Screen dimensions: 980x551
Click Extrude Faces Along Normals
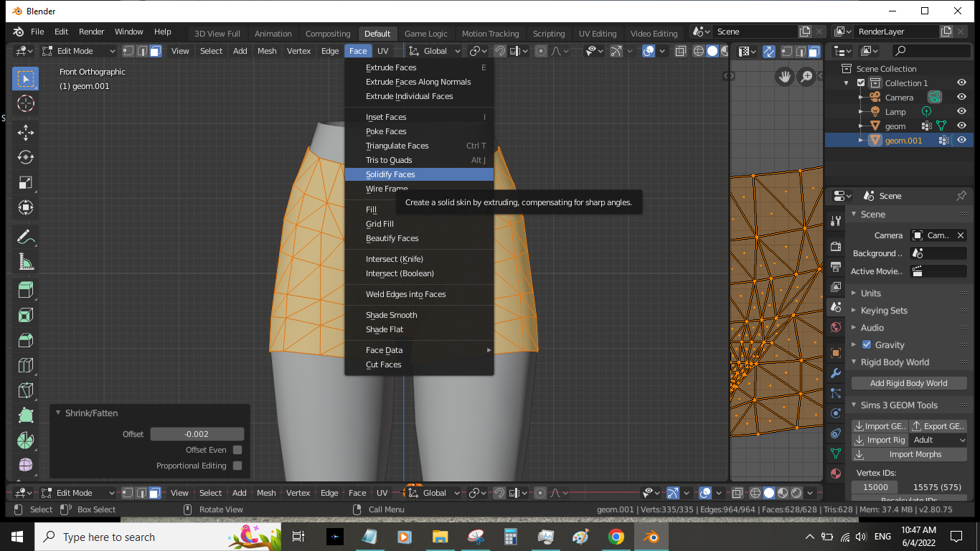click(x=419, y=82)
